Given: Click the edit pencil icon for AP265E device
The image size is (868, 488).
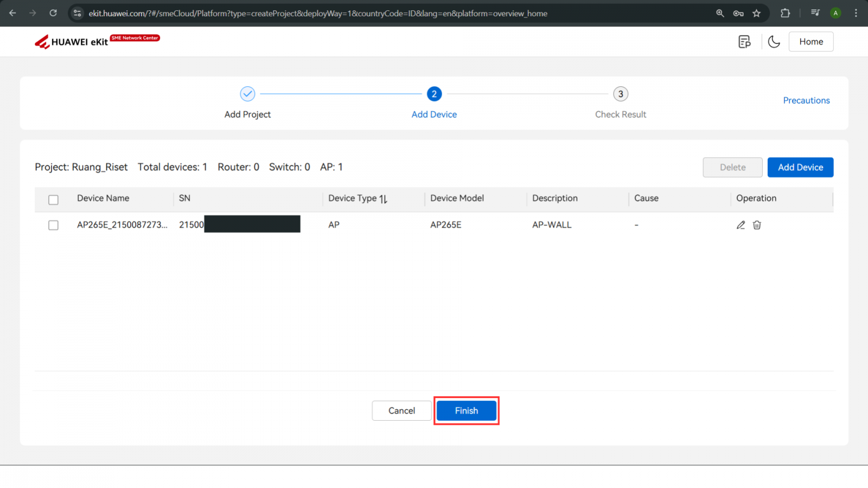Looking at the screenshot, I should 741,225.
